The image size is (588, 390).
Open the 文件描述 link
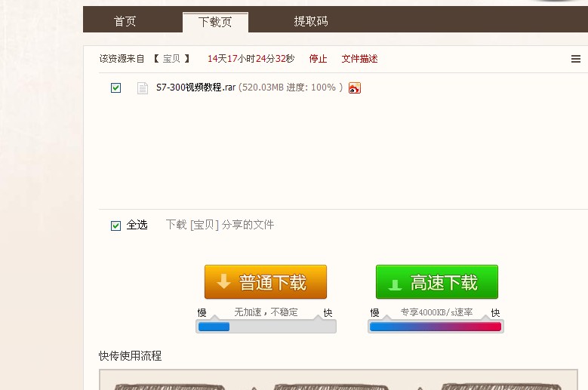click(359, 59)
